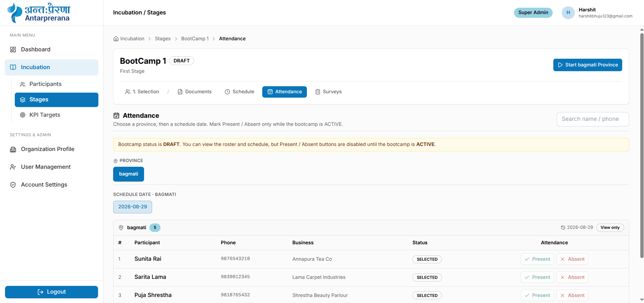Click the KPI Targets bullseye icon
Viewport: 644px width, 303px height.
(23, 115)
